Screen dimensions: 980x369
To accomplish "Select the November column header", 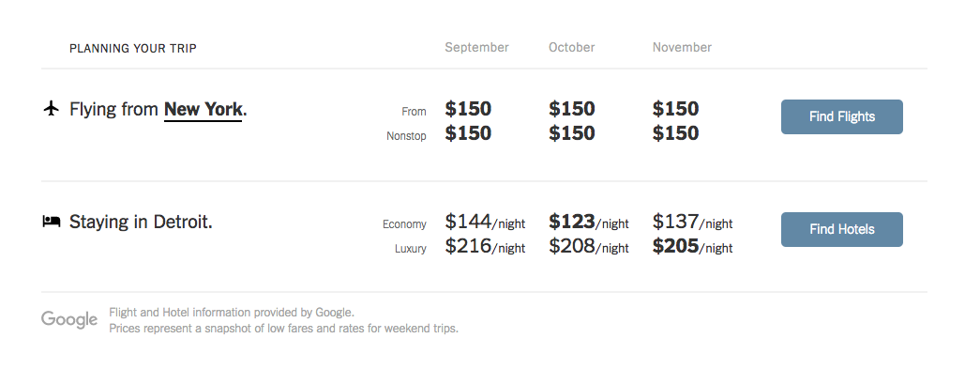I will tap(682, 48).
